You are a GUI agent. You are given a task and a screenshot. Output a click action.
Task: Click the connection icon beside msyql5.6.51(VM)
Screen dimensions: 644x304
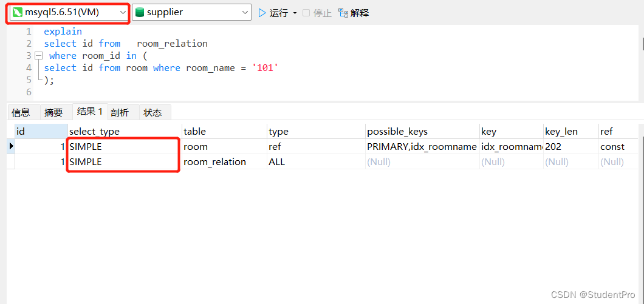(x=17, y=13)
